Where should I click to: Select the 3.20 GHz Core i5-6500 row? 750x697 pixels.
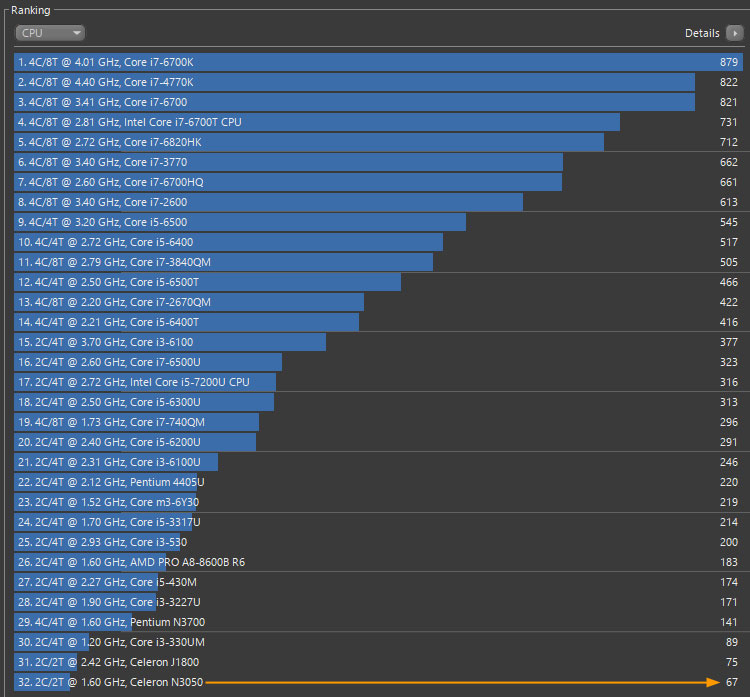coord(378,222)
